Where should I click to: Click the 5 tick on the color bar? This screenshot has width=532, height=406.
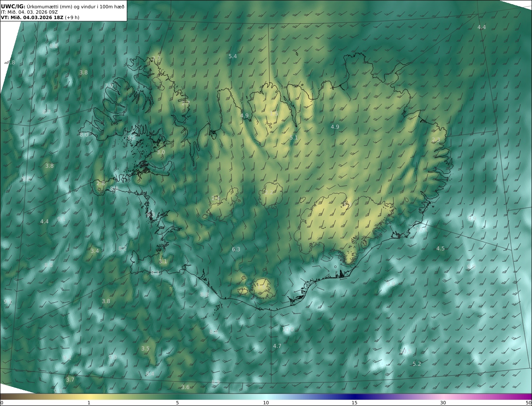(x=177, y=403)
